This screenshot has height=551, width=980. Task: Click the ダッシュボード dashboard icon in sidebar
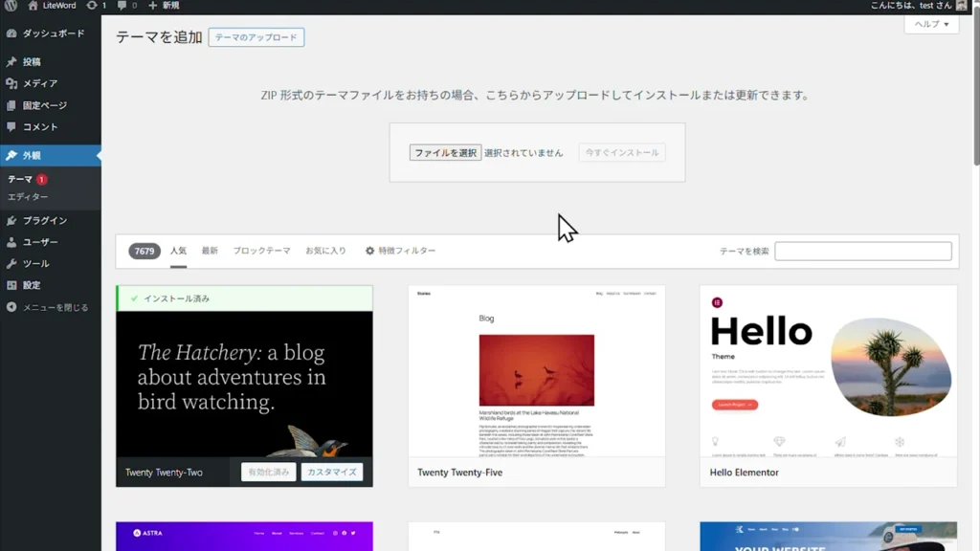tap(11, 33)
